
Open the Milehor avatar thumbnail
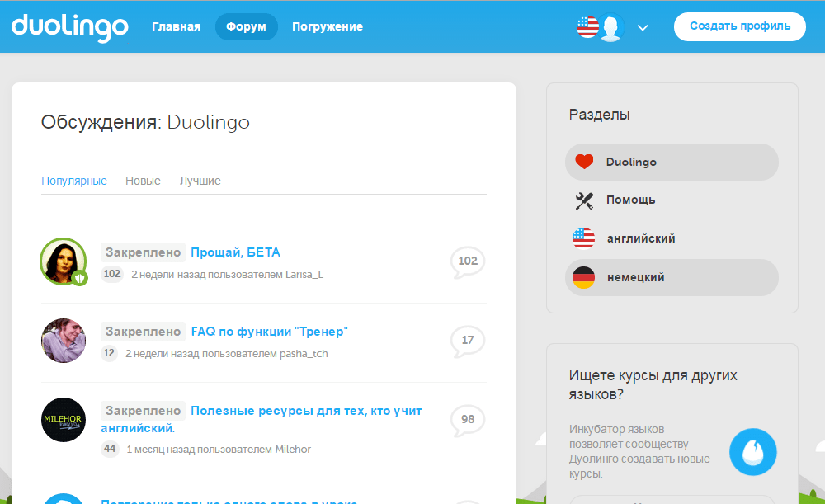click(x=64, y=420)
